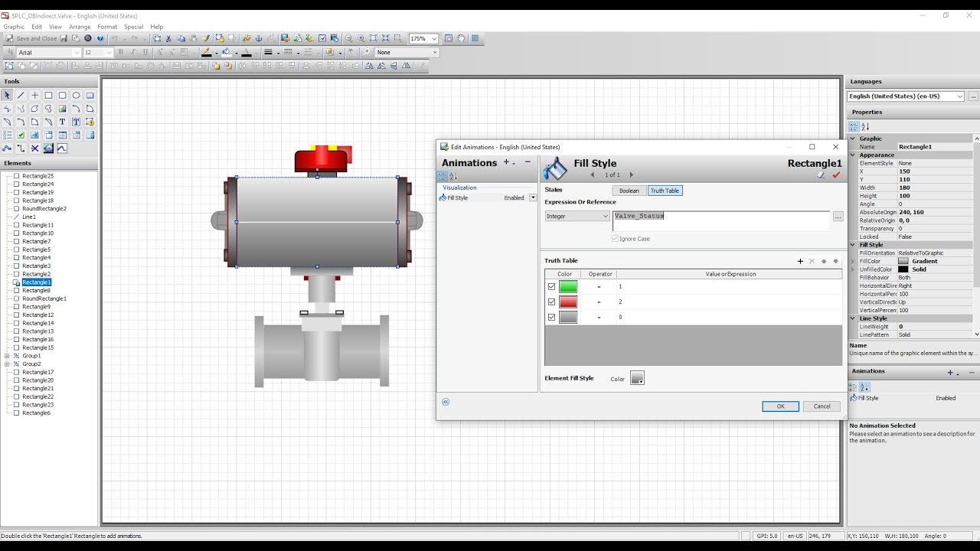Select the trend curve tool in Tools

click(x=62, y=148)
